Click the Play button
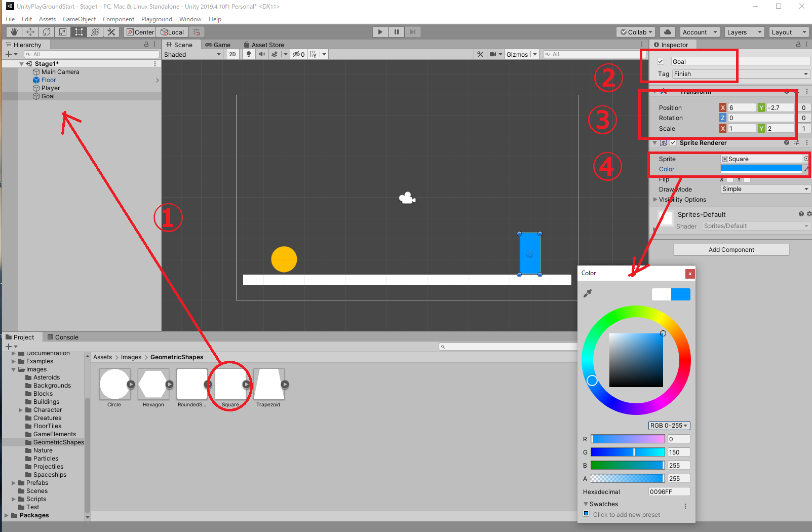Image resolution: width=812 pixels, height=532 pixels. click(380, 32)
